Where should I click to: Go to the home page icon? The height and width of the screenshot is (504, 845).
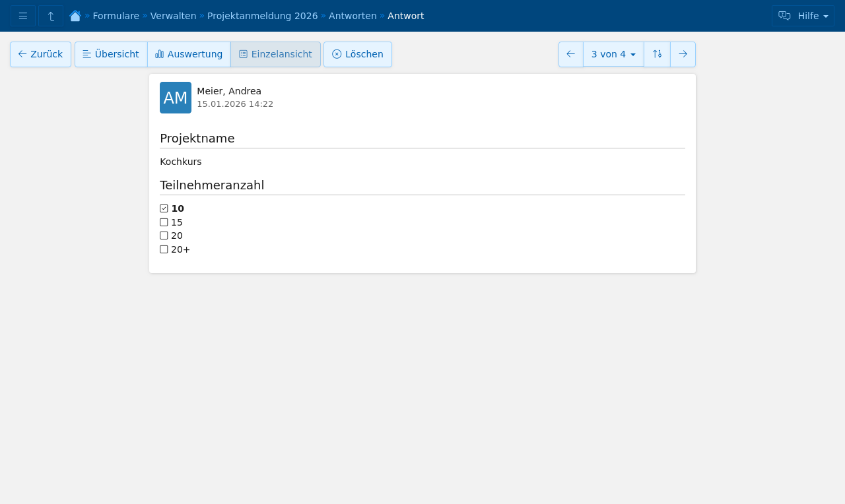tap(75, 16)
